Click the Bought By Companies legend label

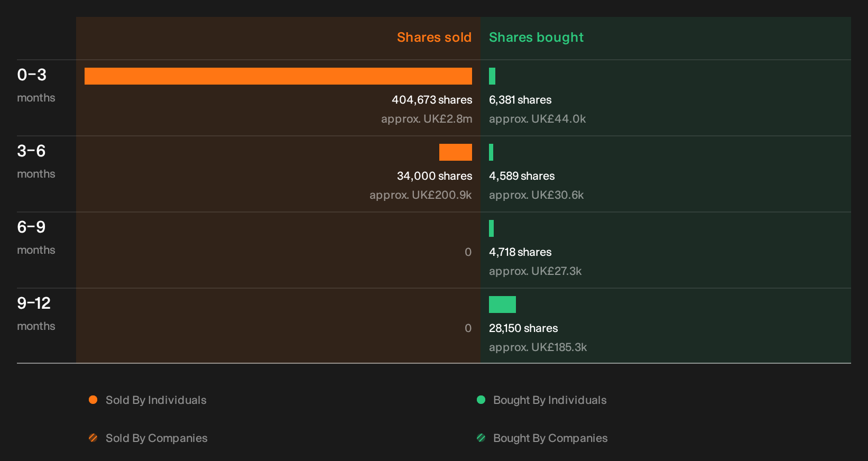pyautogui.click(x=550, y=438)
